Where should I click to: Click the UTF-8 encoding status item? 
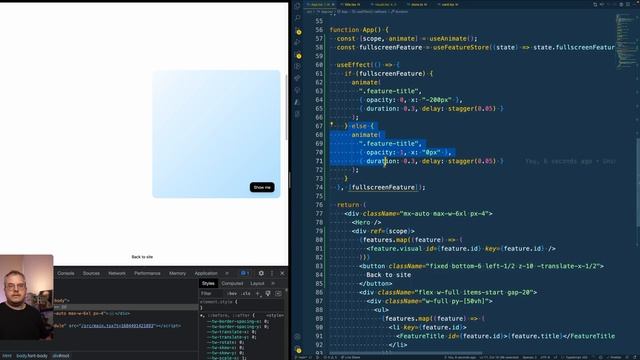[545, 358]
